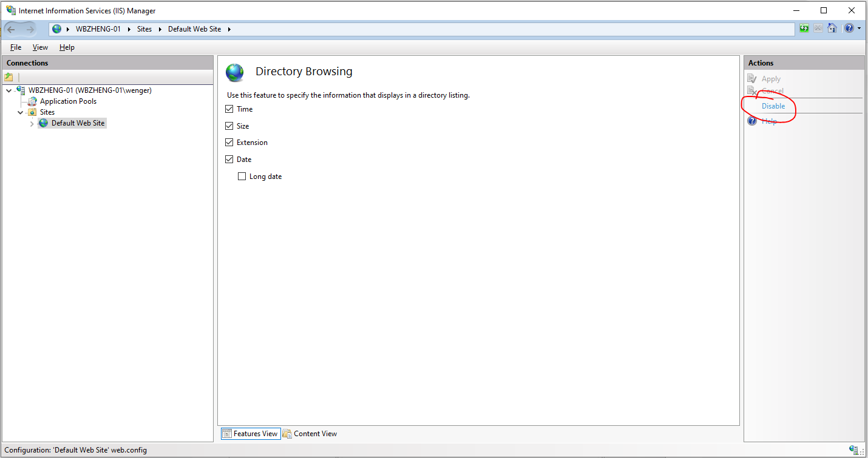868x458 pixels.
Task: Click the back navigation arrow
Action: tap(11, 29)
